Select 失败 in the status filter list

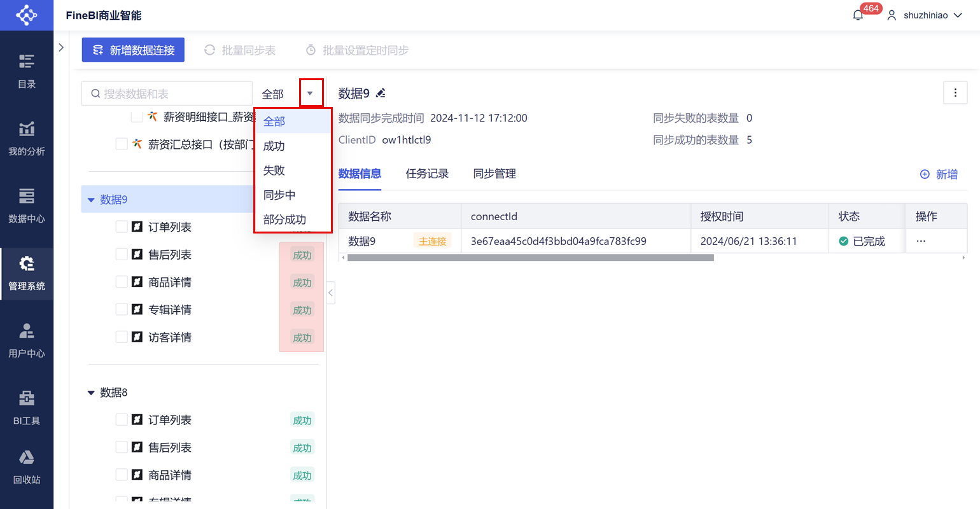point(293,170)
